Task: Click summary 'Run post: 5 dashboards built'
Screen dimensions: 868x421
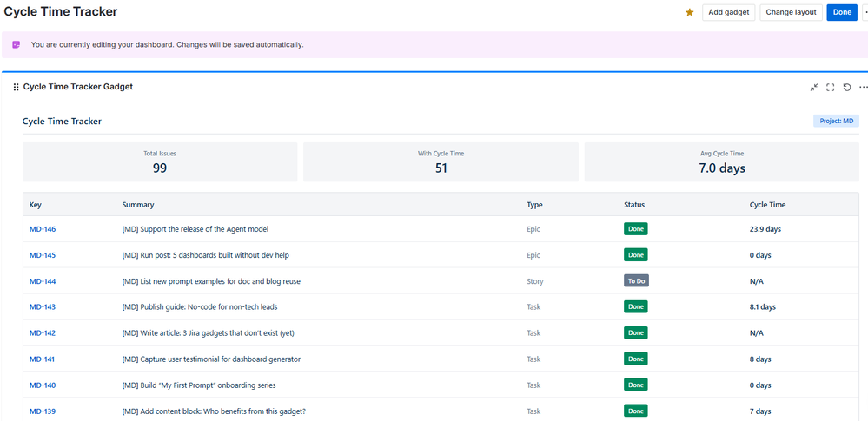Action: coord(205,255)
